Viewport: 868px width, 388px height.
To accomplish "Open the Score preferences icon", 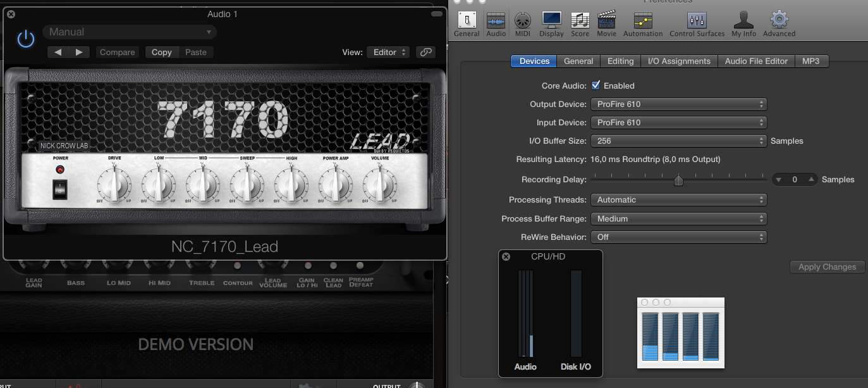I will 580,24.
